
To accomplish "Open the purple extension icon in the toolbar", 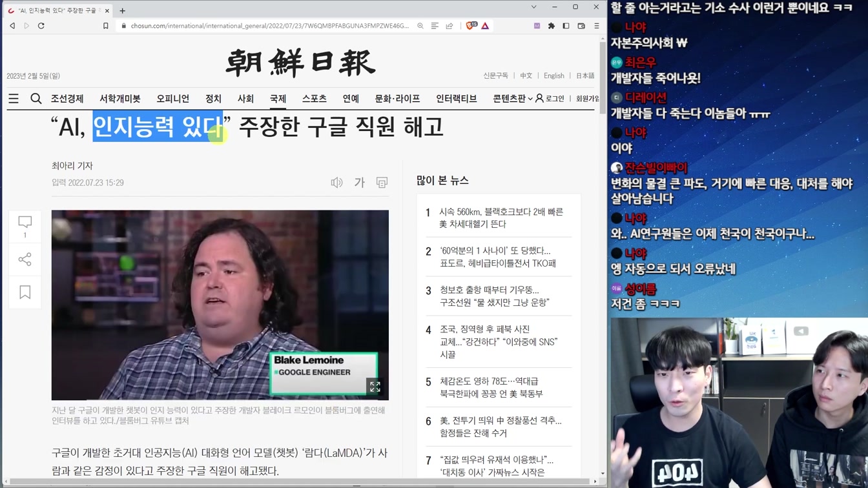I will pyautogui.click(x=537, y=26).
